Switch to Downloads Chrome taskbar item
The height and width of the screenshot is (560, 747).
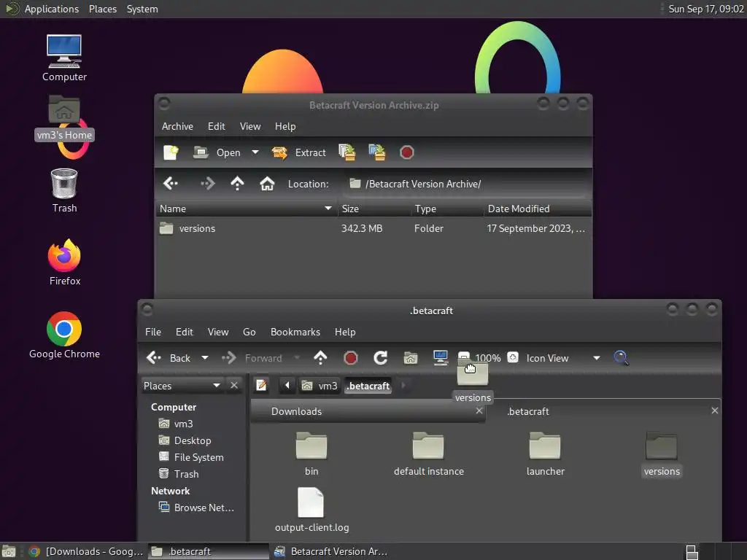(x=86, y=551)
